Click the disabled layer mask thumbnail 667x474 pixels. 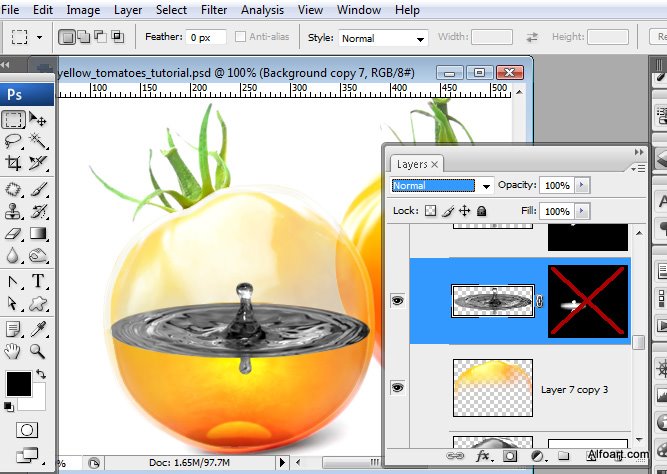[588, 301]
